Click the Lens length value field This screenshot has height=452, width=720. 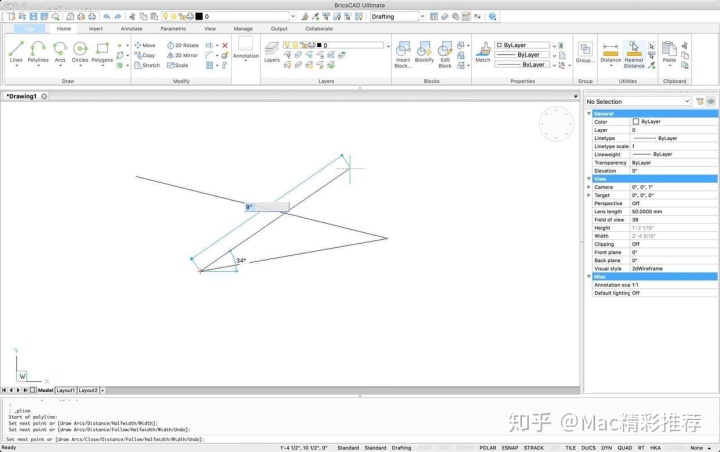click(673, 212)
